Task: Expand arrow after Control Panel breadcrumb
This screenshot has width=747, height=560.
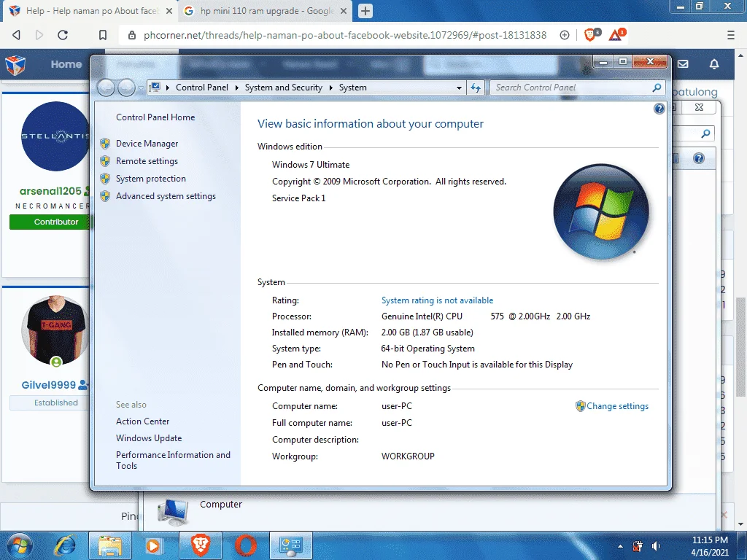Action: tap(237, 87)
